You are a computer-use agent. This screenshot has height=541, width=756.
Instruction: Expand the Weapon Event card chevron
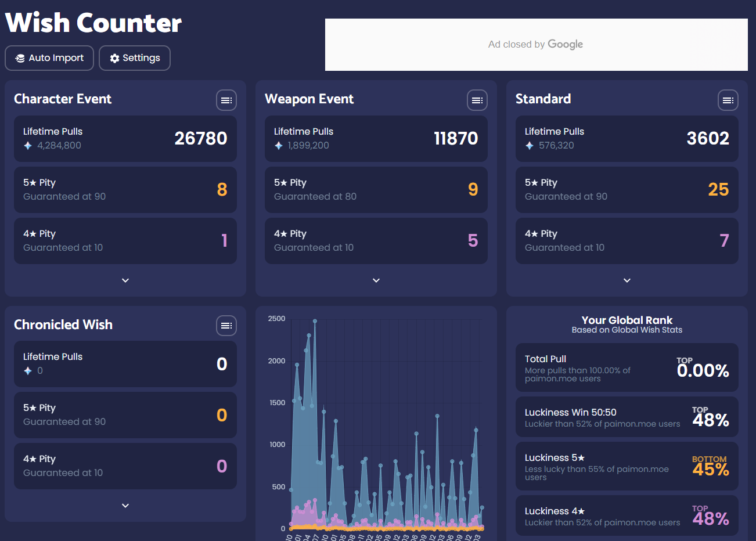pyautogui.click(x=376, y=280)
